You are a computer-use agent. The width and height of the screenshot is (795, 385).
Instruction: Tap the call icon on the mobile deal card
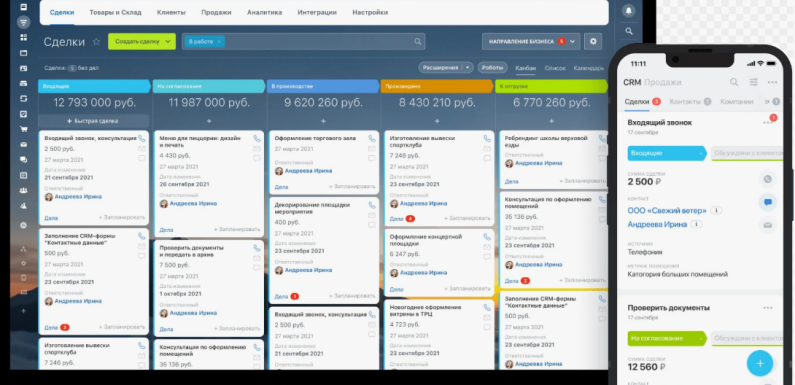[x=768, y=179]
